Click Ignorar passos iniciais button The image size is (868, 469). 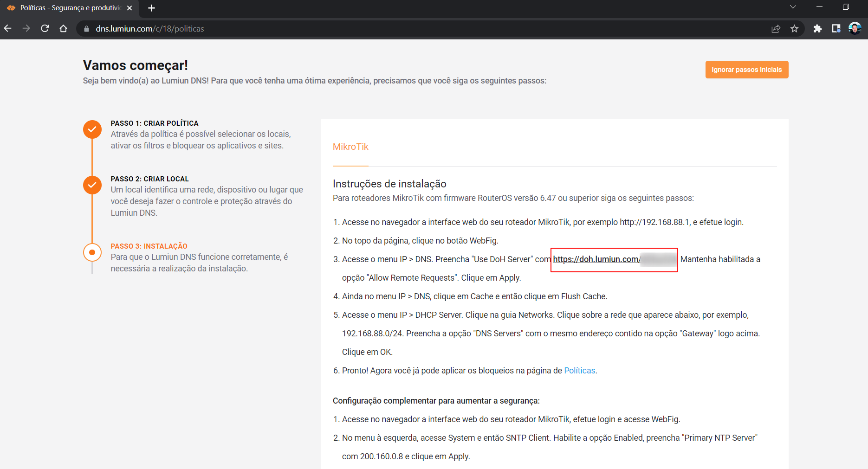tap(747, 70)
